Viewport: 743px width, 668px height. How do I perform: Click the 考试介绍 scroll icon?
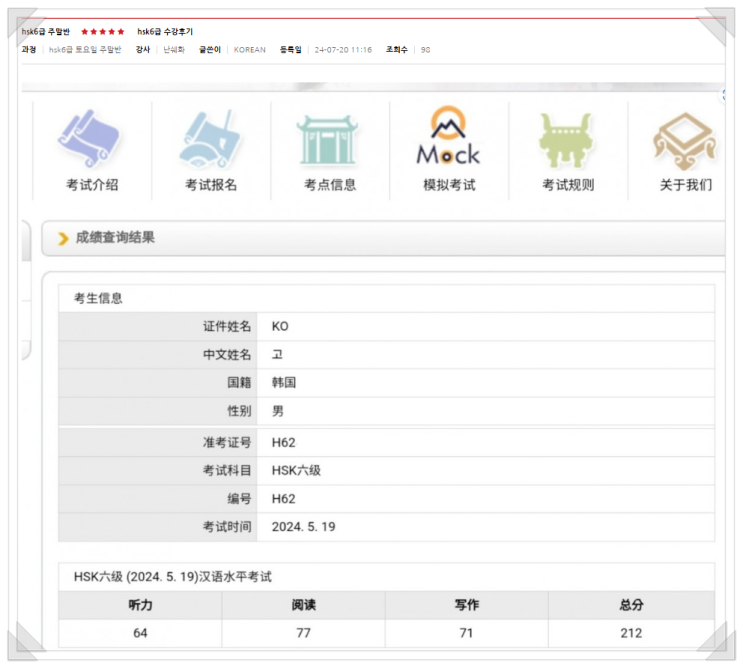click(91, 141)
